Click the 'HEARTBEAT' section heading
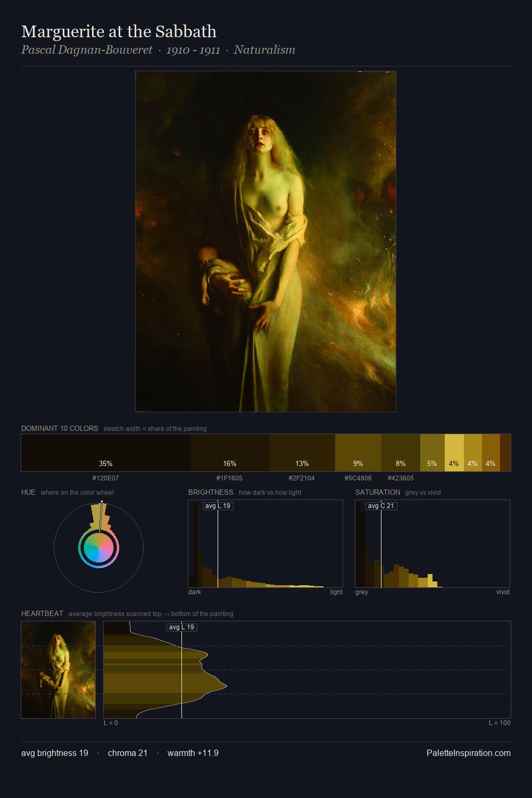The height and width of the screenshot is (798, 532). (x=42, y=613)
